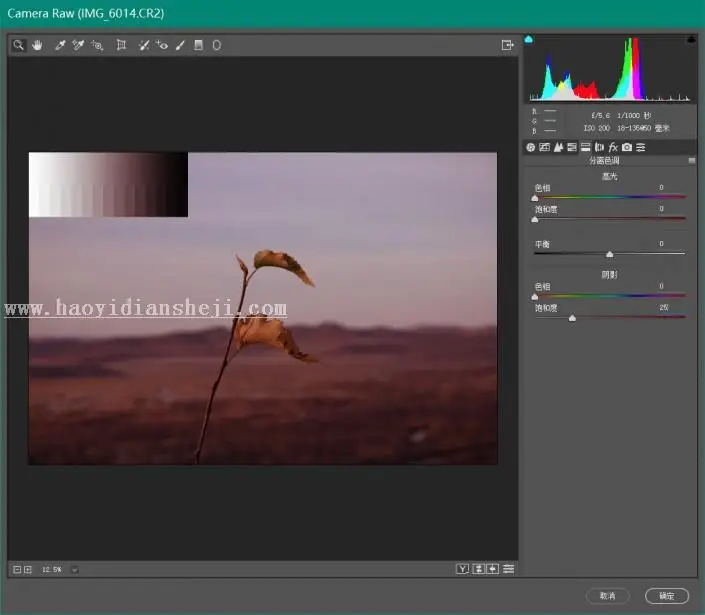Viewport: 705px width, 615px height.
Task: Select the Targeted Adjustment tool
Action: coord(97,45)
